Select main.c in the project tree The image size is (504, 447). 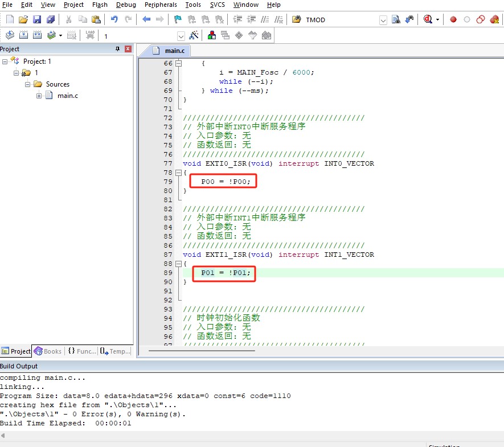pyautogui.click(x=68, y=96)
